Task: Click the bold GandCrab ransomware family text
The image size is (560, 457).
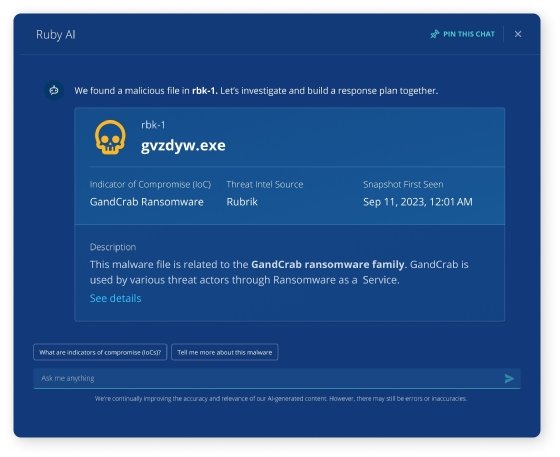Action: click(328, 265)
